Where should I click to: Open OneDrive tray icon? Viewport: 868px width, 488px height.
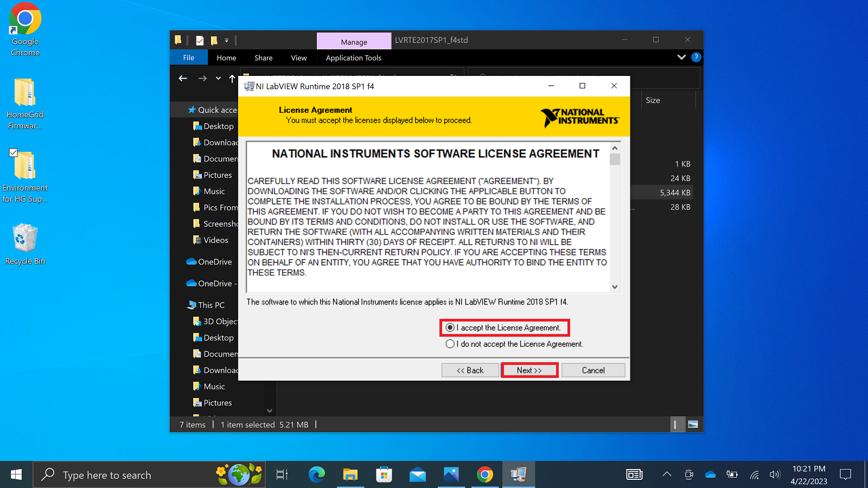(710, 474)
